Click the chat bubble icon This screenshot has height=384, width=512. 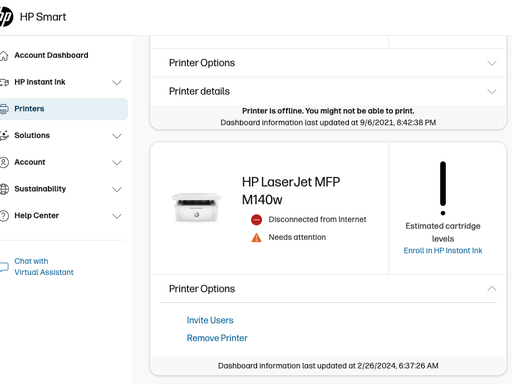tap(4, 267)
